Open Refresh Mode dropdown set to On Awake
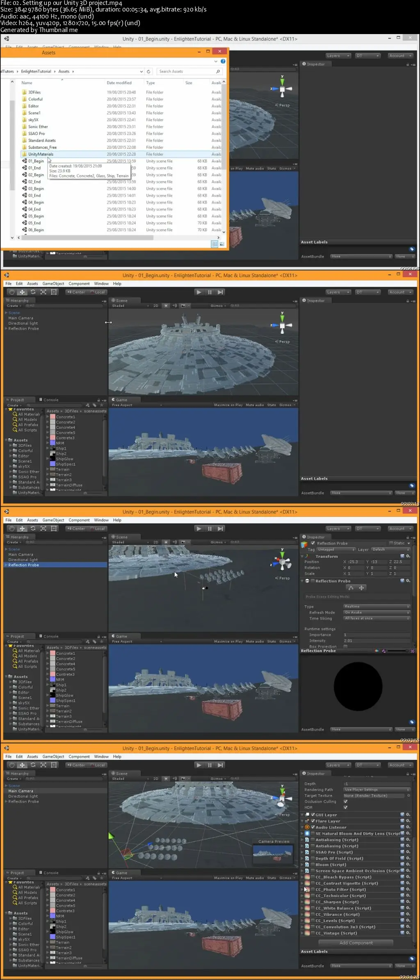 click(377, 612)
